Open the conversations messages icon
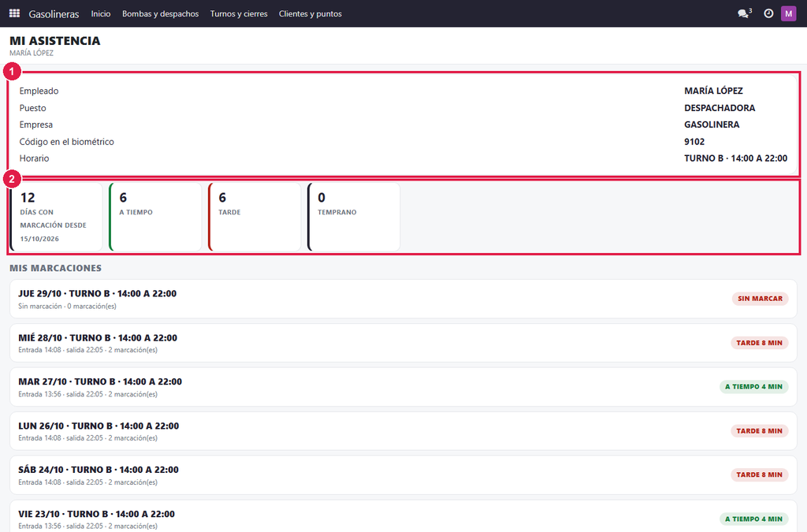807x532 pixels. pyautogui.click(x=744, y=13)
